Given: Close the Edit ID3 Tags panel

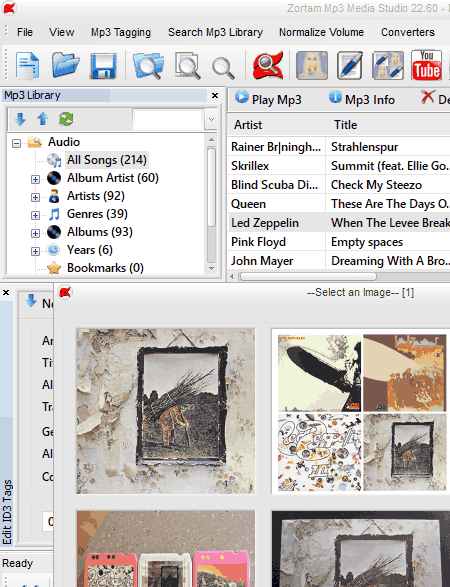Looking at the screenshot, I should point(6,292).
